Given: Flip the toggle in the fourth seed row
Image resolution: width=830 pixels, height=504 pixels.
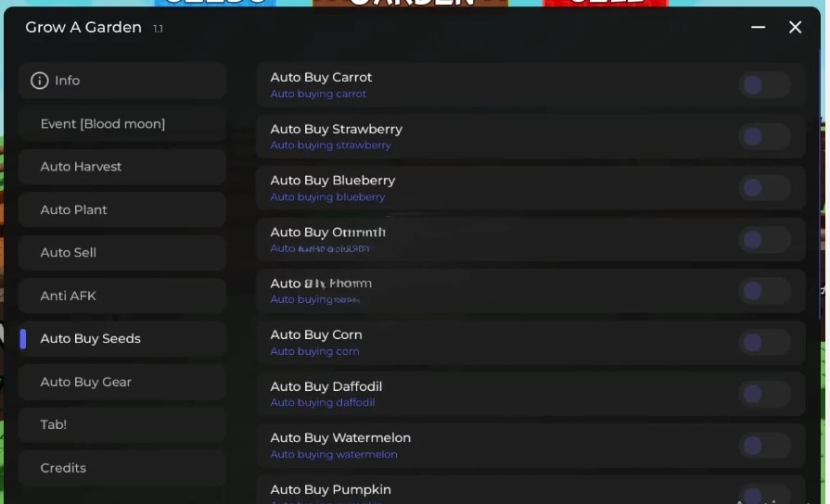Looking at the screenshot, I should [x=764, y=240].
